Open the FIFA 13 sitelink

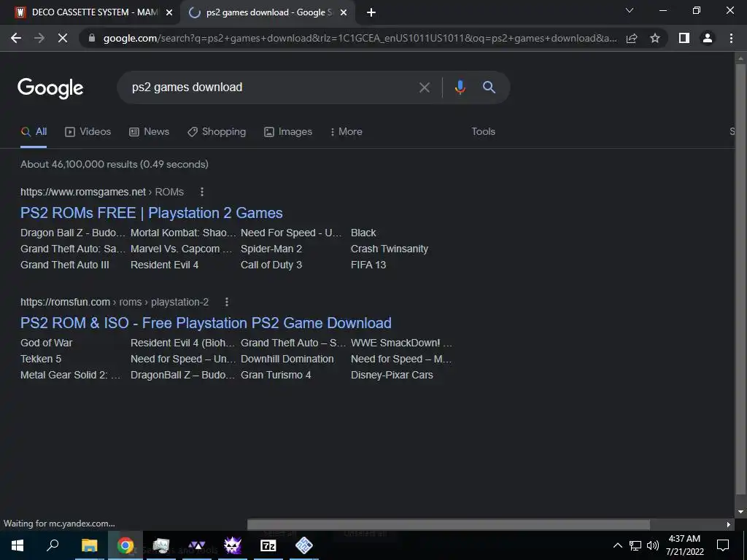pos(368,265)
